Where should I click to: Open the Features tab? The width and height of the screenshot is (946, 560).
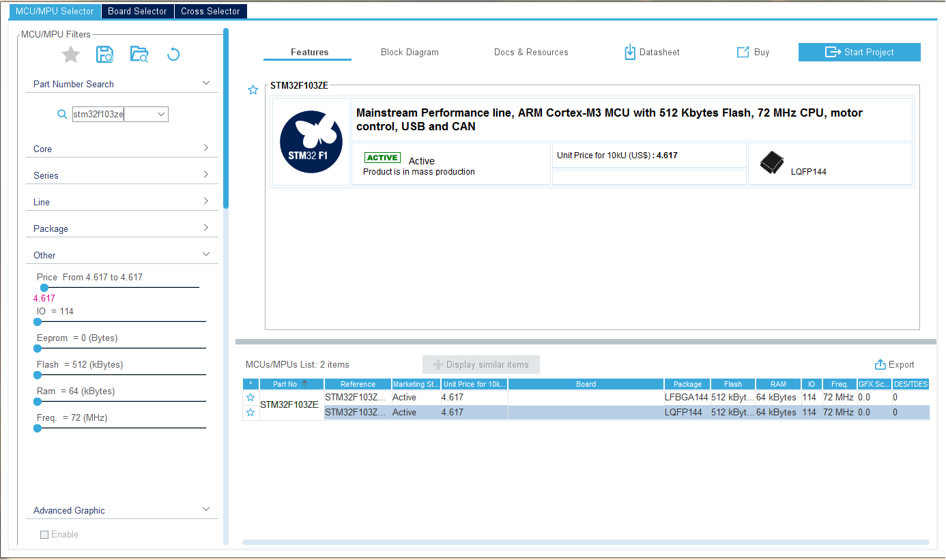(309, 52)
